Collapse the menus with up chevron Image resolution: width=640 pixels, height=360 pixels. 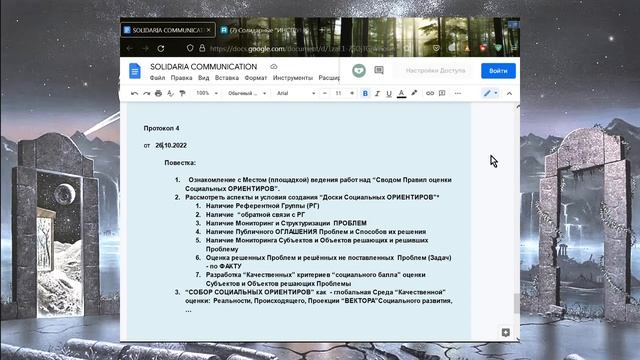pyautogui.click(x=509, y=93)
